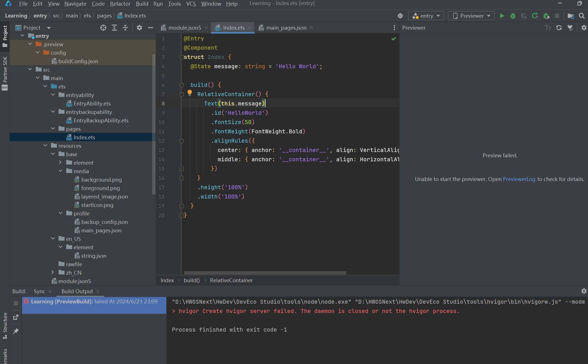588x364 pixels.
Task: Click the Build panel pin tab icon
Action: click(16, 331)
